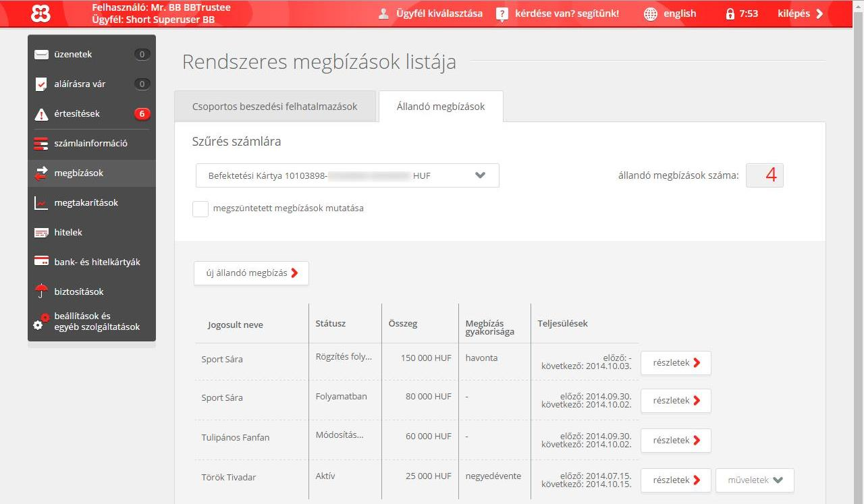Screen dimensions: 864x504
Task: Open the megtakarítások menu label
Action: coord(86,203)
